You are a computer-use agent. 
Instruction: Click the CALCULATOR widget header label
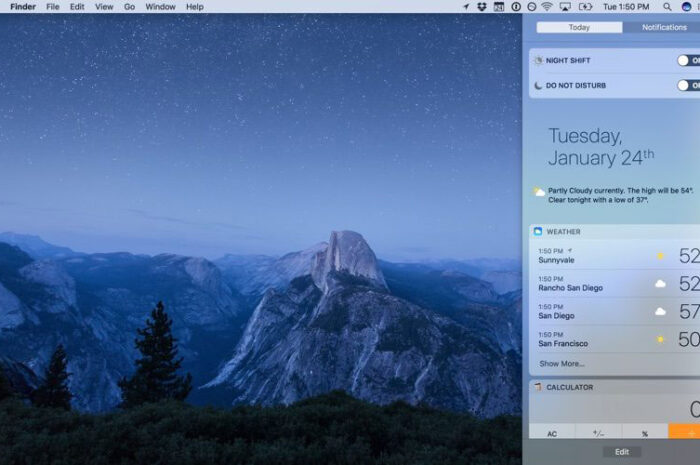(x=570, y=387)
